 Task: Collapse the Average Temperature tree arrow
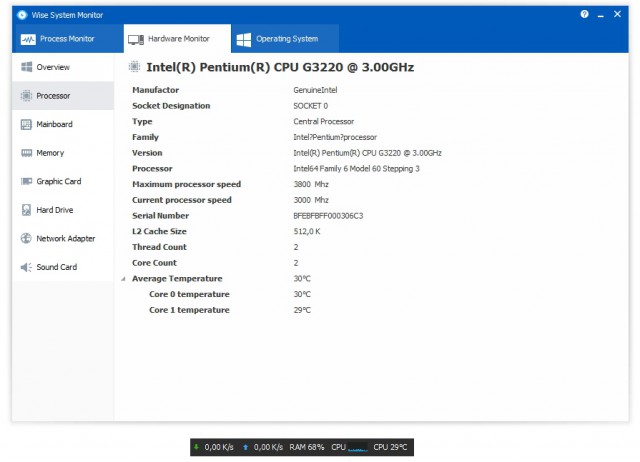pyautogui.click(x=123, y=279)
